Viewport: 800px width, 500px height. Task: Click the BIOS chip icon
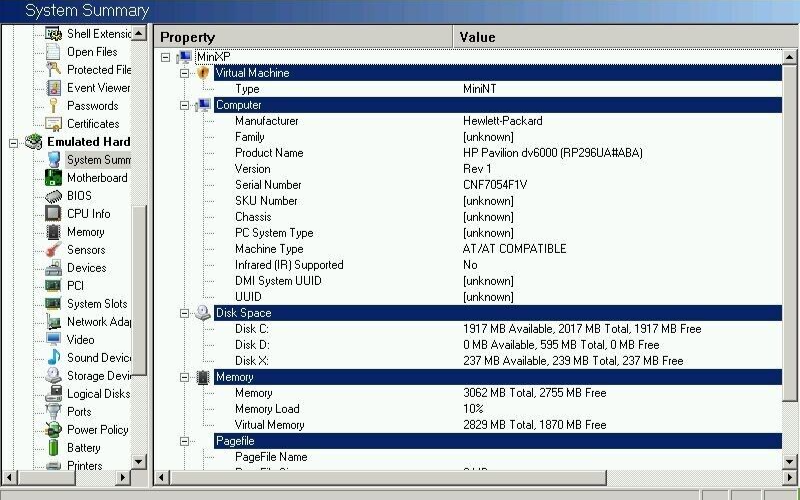pos(53,196)
